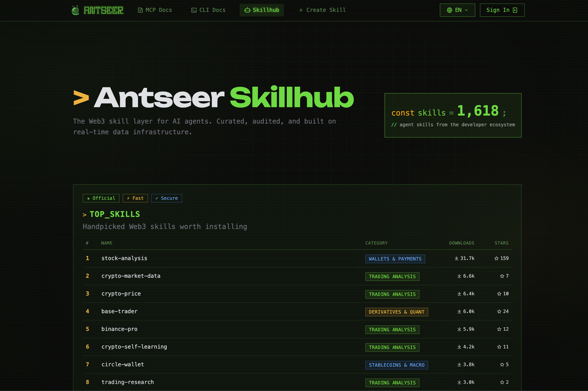Toggle the Fast filter badge
Viewport: 588px width, 391px height.
135,198
